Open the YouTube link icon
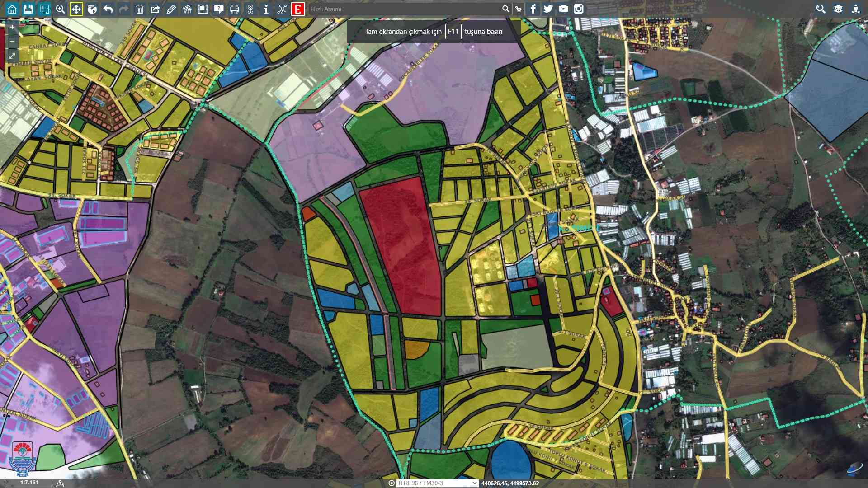Screen dimensions: 868x488 [563, 9]
